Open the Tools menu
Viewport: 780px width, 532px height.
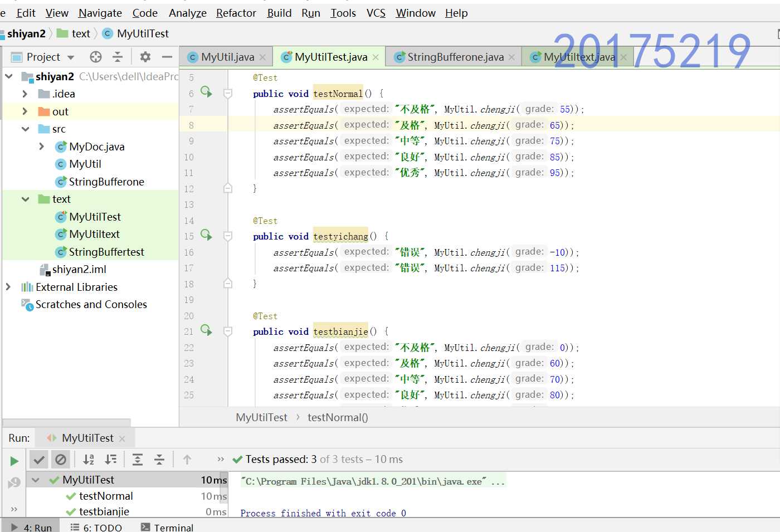click(x=343, y=13)
